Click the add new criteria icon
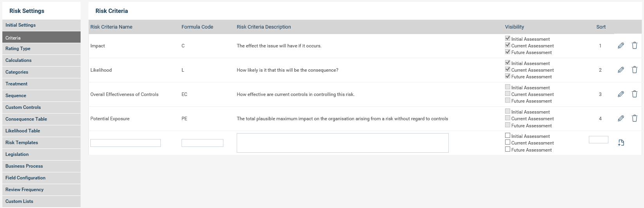 point(621,143)
